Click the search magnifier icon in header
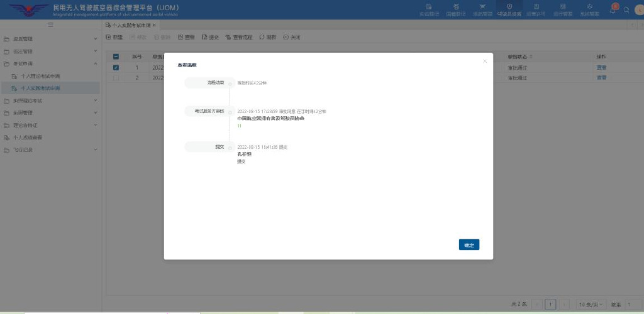The image size is (644, 314). click(626, 9)
